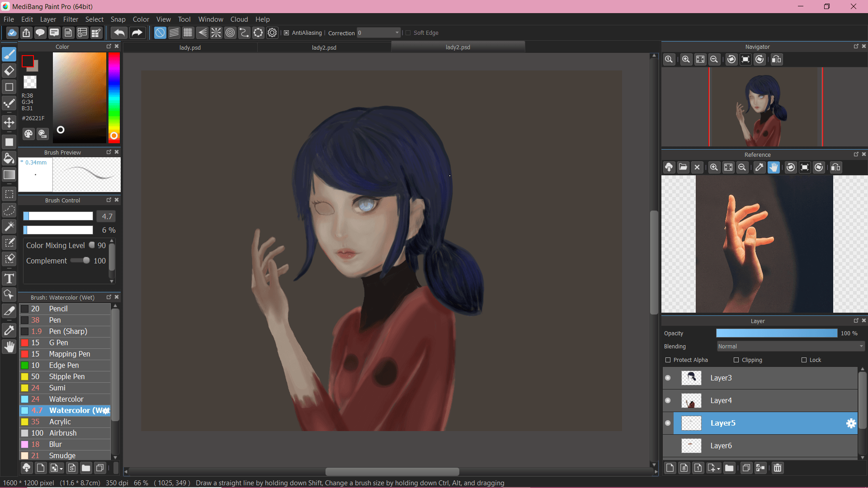Toggle the AntiAliasing checkbox
Viewport: 868px width, 488px height.
click(x=286, y=33)
